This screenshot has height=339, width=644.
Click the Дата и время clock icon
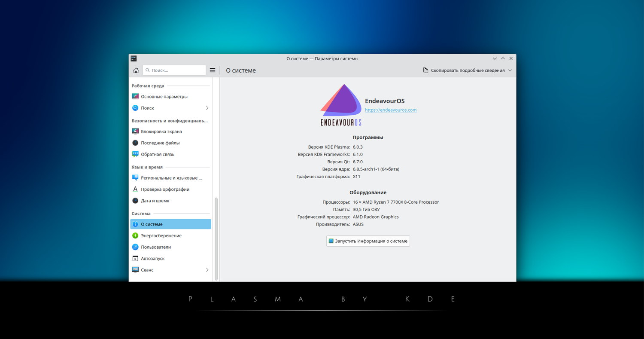click(135, 201)
